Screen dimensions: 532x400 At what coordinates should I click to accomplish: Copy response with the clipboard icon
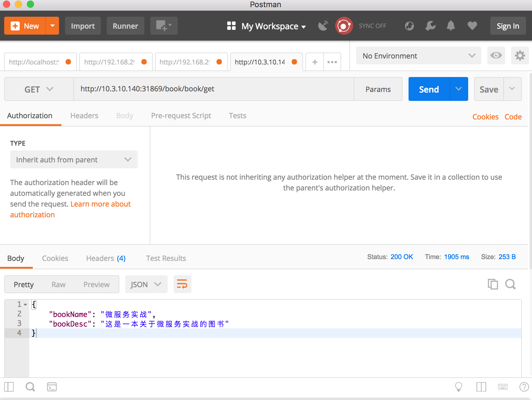(493, 284)
